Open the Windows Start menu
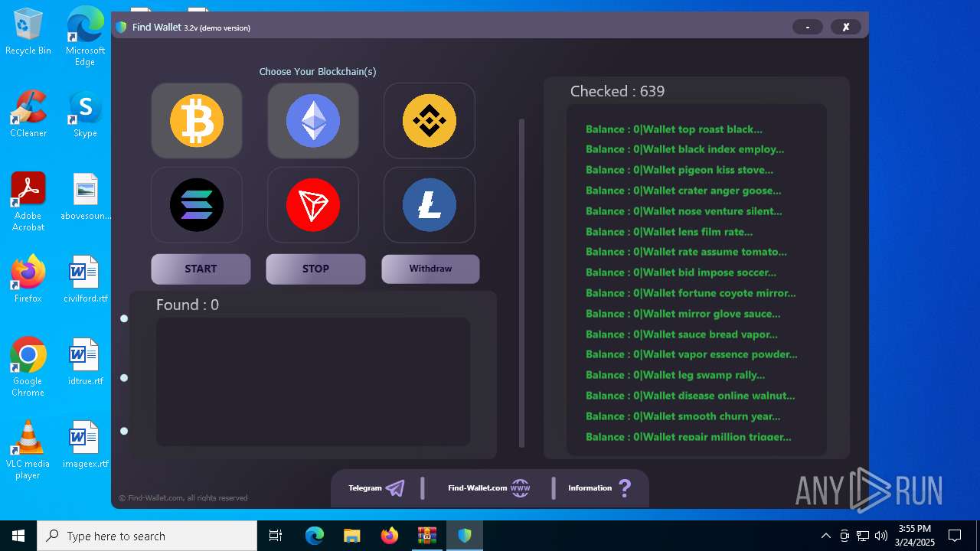Viewport: 980px width, 551px height. click(x=18, y=536)
